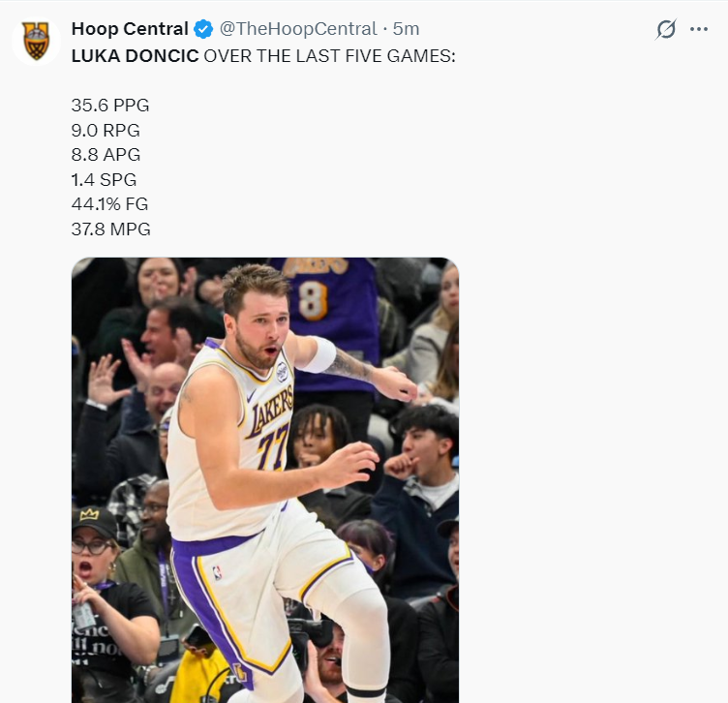The image size is (728, 703).
Task: Click the purple number 8 jersey in crowd
Action: coord(314,300)
